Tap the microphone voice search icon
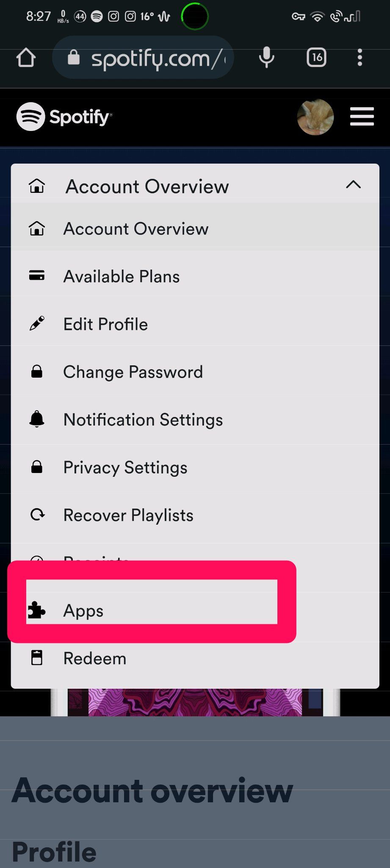The width and height of the screenshot is (390, 868). coord(266,58)
